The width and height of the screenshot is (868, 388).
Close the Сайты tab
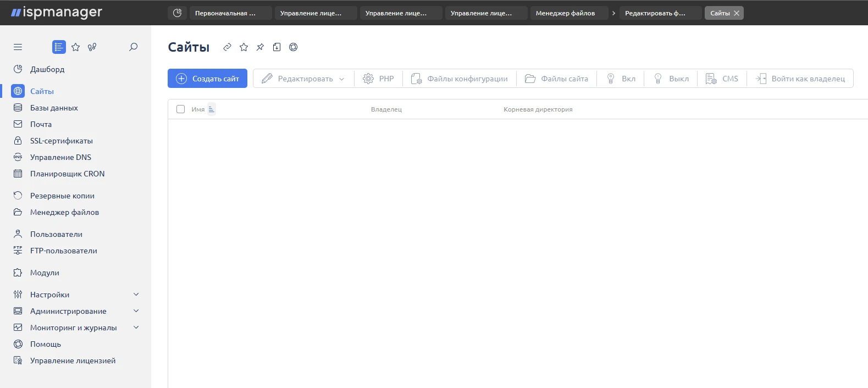coord(737,13)
